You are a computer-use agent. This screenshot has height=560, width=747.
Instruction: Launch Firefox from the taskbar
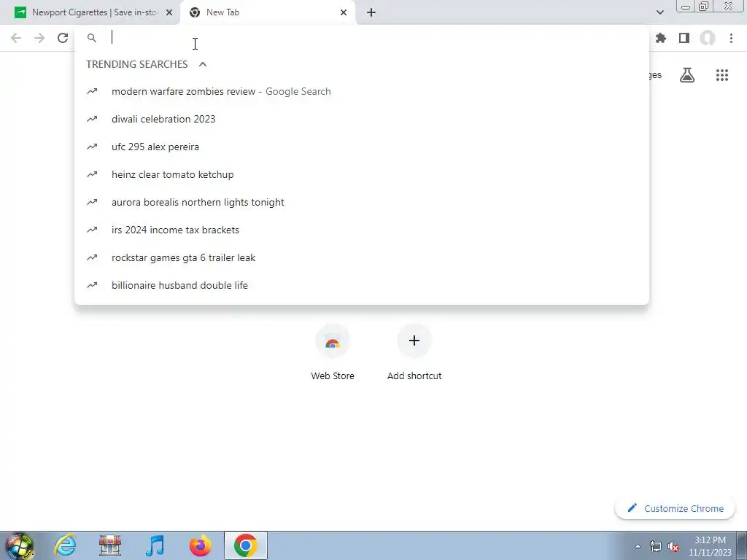pyautogui.click(x=200, y=545)
